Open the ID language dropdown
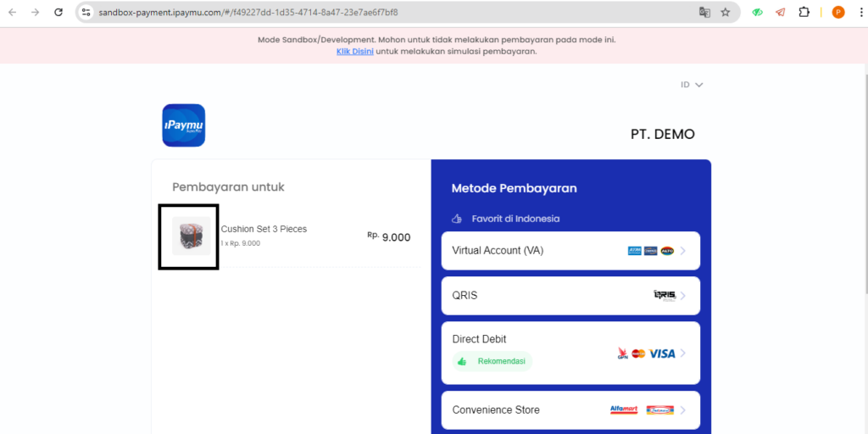The width and height of the screenshot is (868, 434). (x=692, y=85)
